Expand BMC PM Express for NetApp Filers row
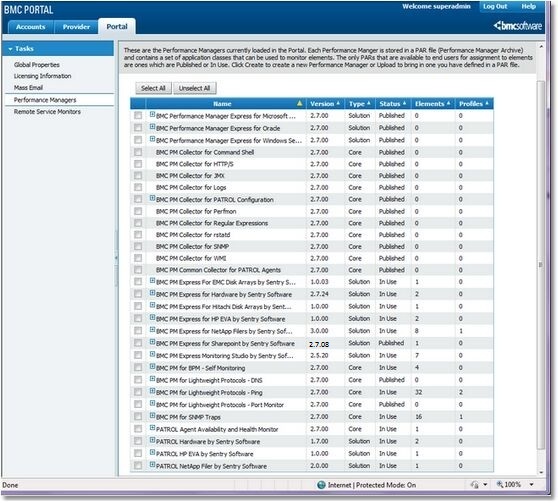This screenshot has width=558, height=503. 152,330
